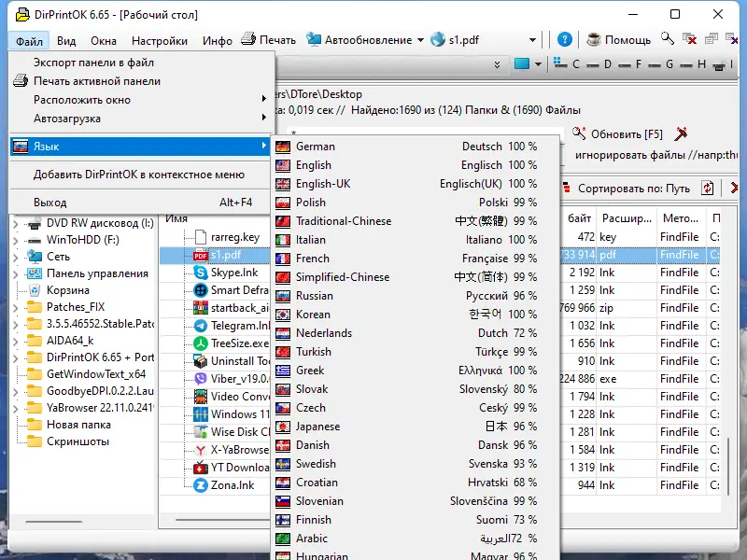Select Arabic language

coord(415,539)
